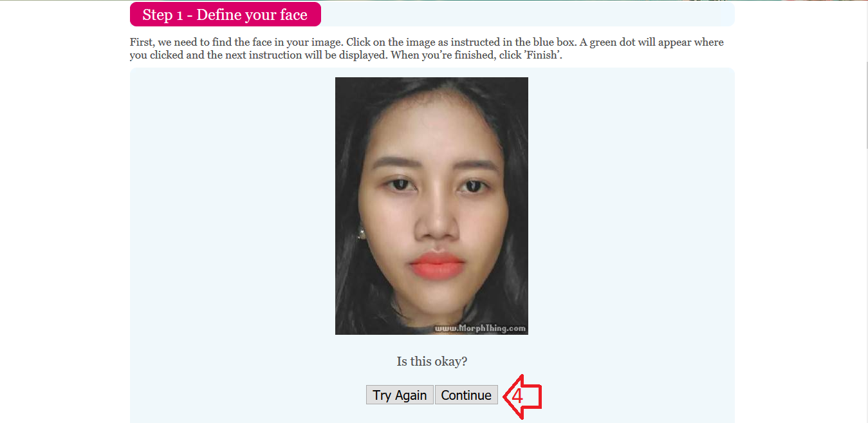Screen dimensions: 868x423
Task: Click the instruction paragraph starting with 'First'
Action: (427, 48)
